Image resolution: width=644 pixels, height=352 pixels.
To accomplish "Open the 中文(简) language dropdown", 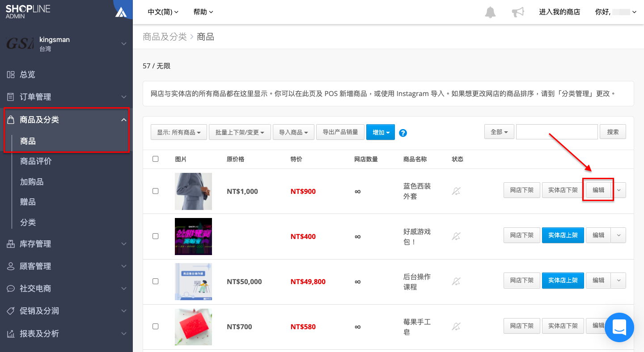I will point(163,12).
